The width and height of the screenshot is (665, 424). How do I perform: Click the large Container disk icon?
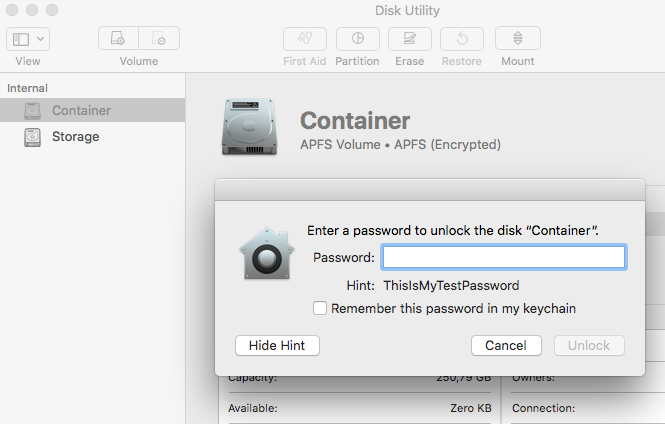(x=248, y=128)
